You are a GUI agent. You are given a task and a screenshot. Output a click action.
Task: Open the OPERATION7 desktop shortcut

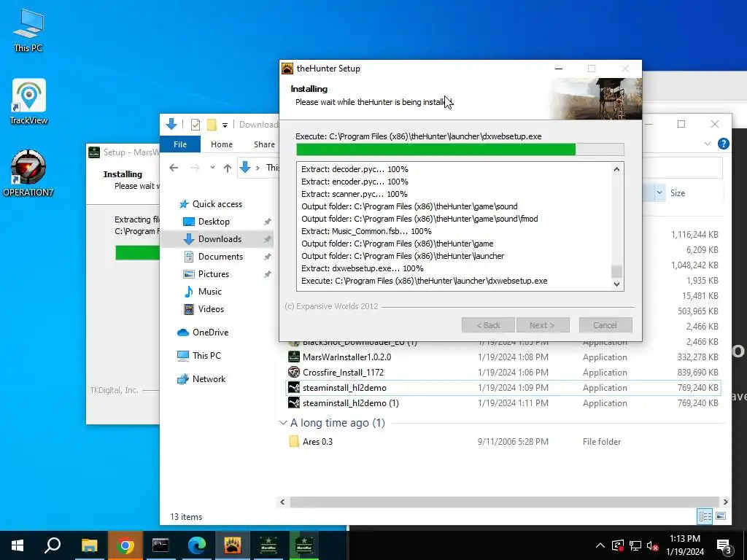(x=28, y=174)
